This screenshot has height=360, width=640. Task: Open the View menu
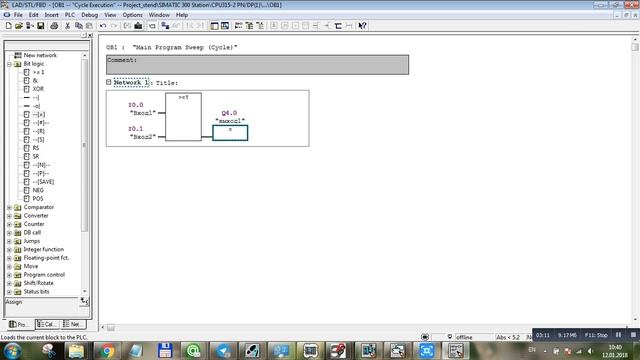(x=110, y=15)
